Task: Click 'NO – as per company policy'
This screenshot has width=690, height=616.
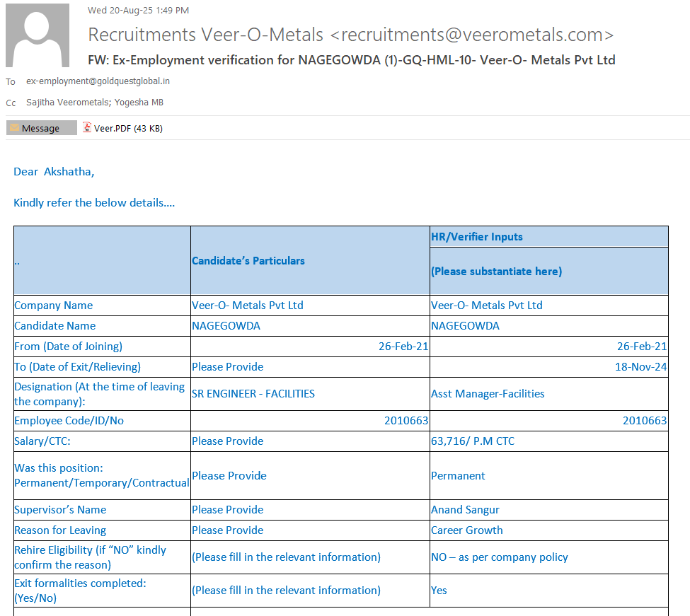Action: pyautogui.click(x=500, y=557)
